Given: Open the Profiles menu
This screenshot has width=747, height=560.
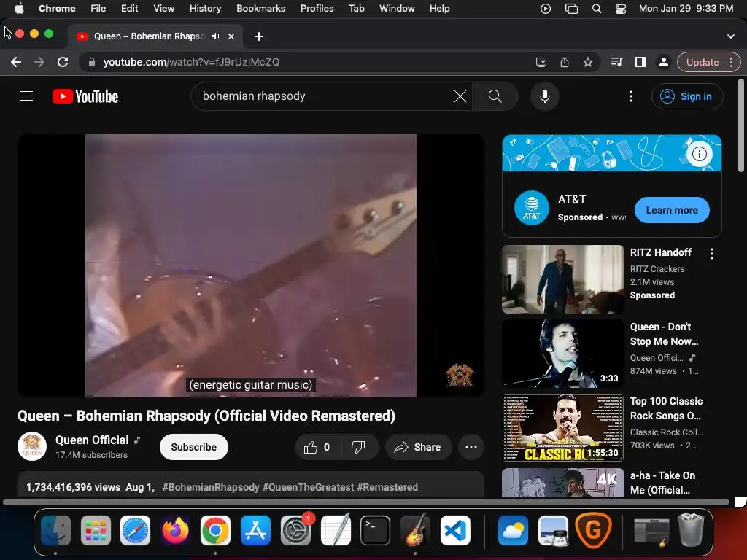Looking at the screenshot, I should pos(317,8).
